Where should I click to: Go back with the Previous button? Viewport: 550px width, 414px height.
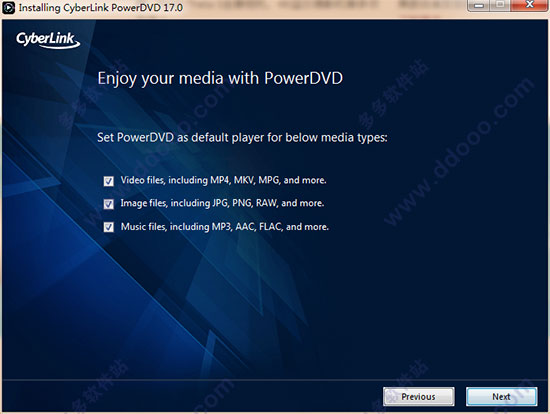point(418,396)
